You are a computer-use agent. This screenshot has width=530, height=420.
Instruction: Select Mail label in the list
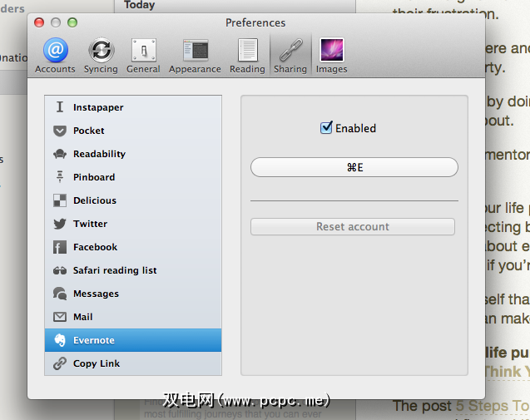(x=83, y=317)
